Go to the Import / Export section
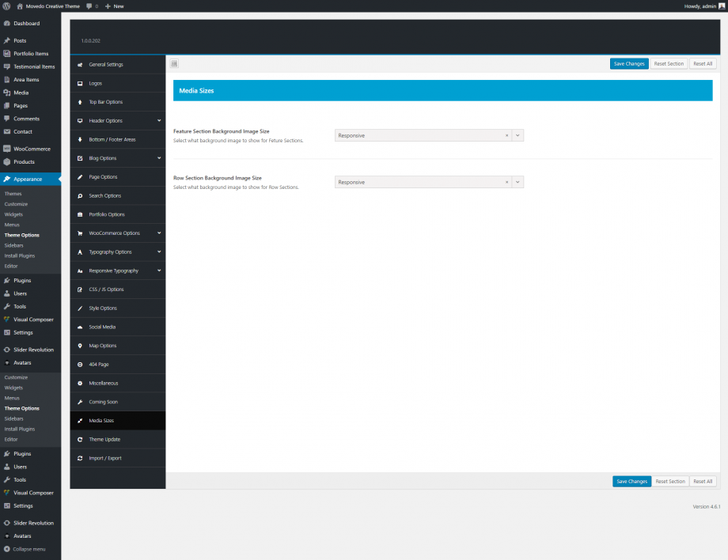This screenshot has width=728, height=560. pyautogui.click(x=105, y=458)
